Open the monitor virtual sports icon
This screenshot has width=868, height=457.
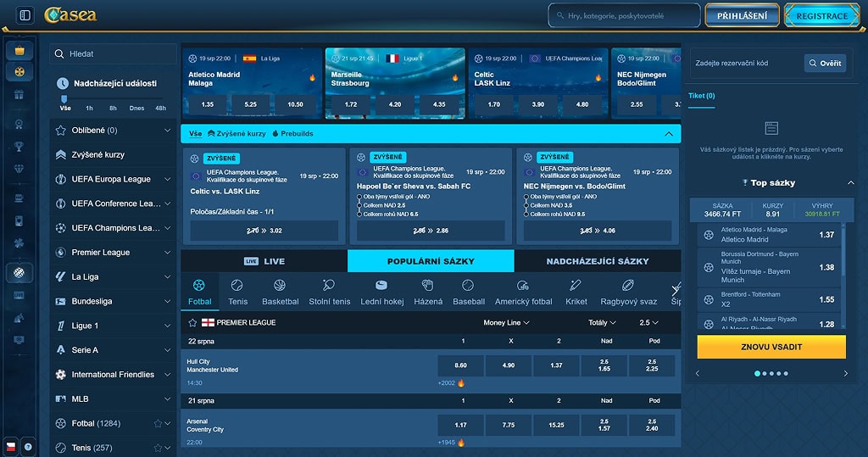pos(19,340)
